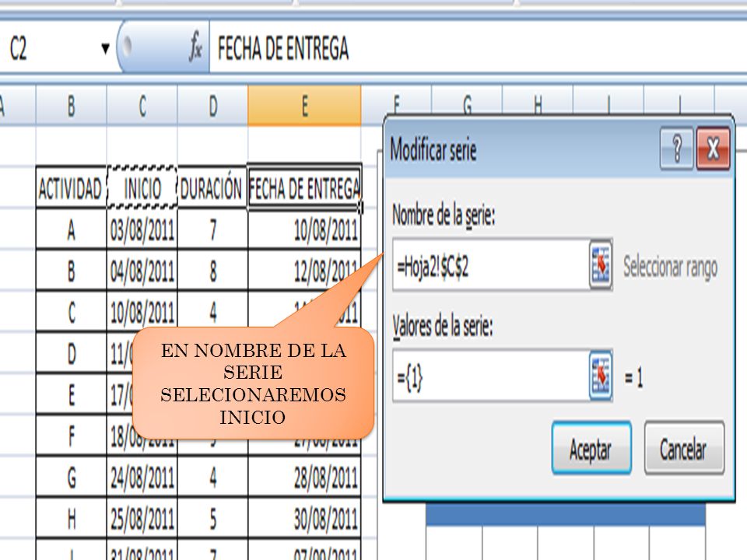Select duration cell 4 in row G

(x=212, y=477)
